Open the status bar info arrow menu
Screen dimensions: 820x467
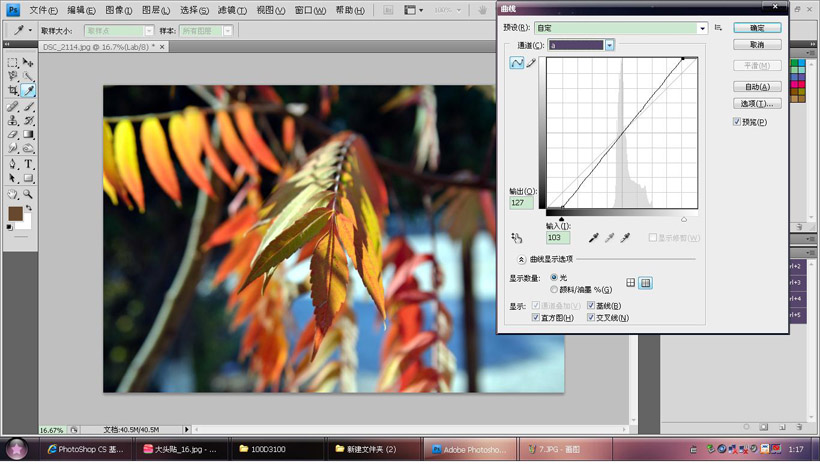186,429
